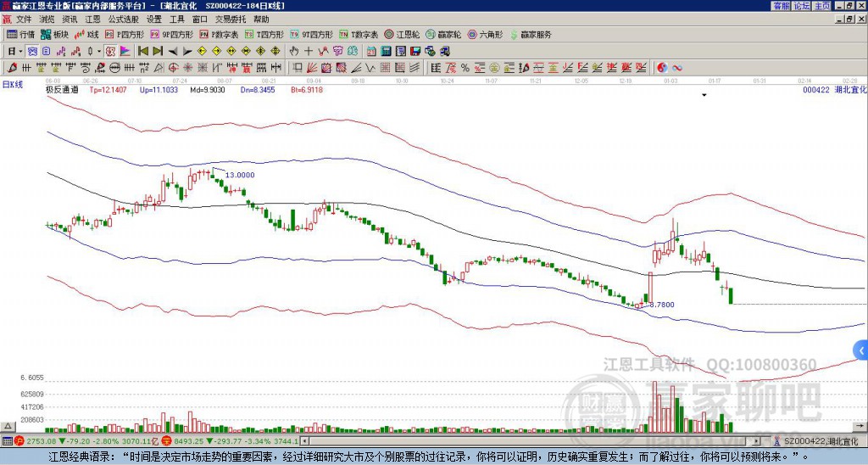The height and width of the screenshot is (465, 868).
Task: Click the percent sign tool
Action: pos(465,68)
